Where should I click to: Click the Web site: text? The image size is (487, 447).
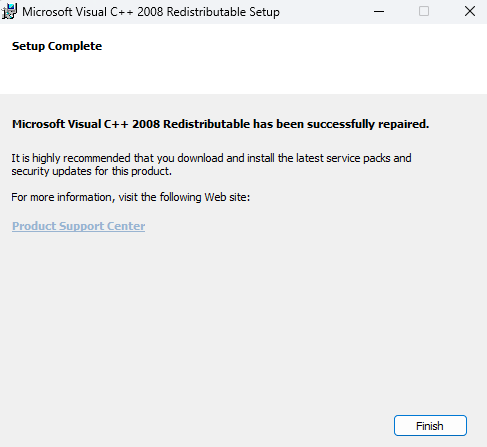pyautogui.click(x=227, y=197)
